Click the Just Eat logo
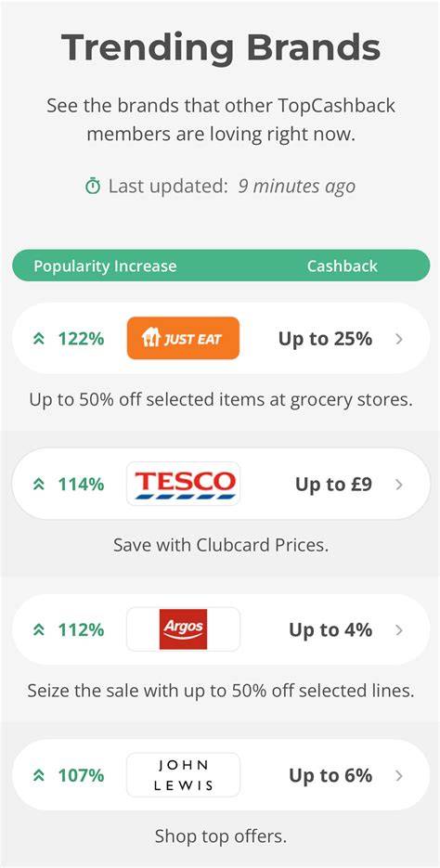 (x=183, y=338)
